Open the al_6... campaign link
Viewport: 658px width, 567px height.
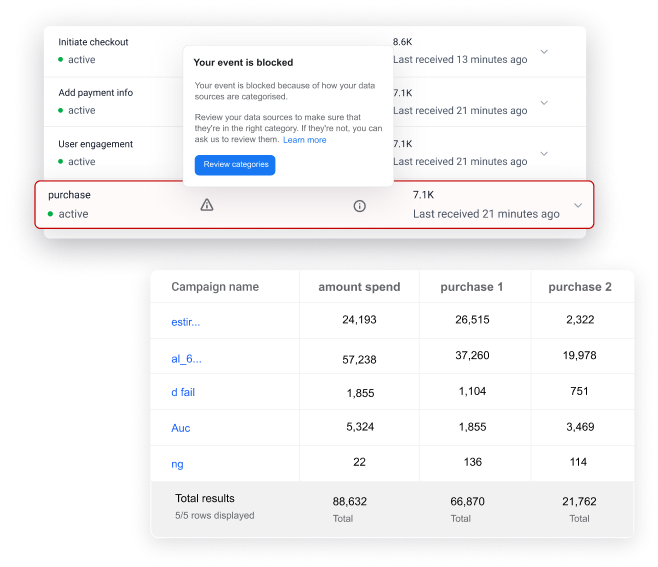tap(186, 358)
